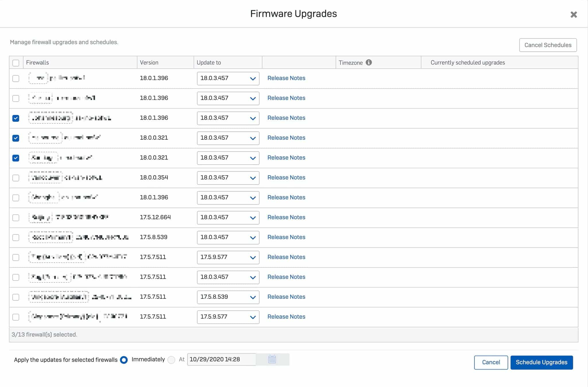588x387 pixels.
Task: Click the Cancel Schedules button
Action: point(548,45)
